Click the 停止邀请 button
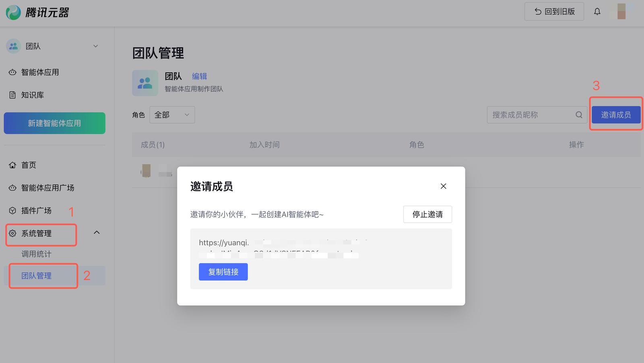The height and width of the screenshot is (363, 644). (427, 214)
